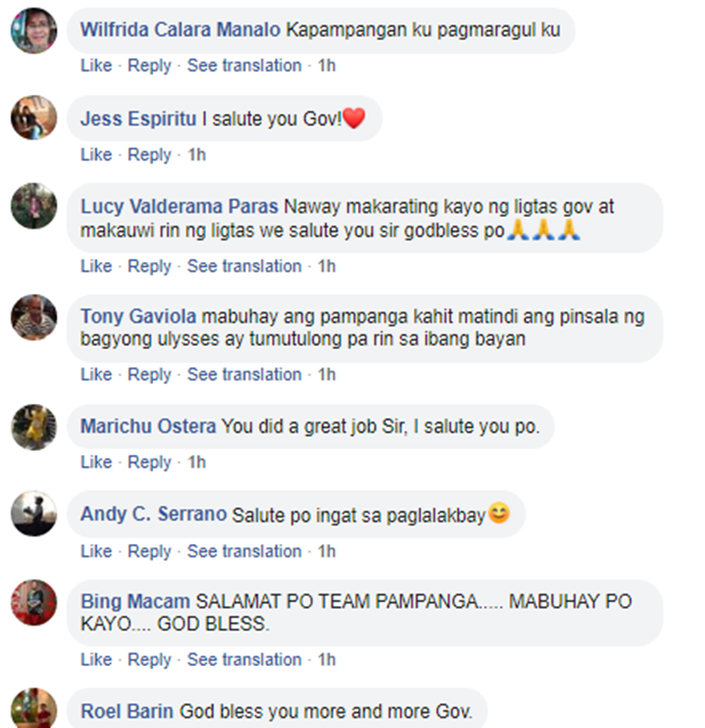Click the 1h timestamp on Jess Espiritu's comment

point(196,155)
